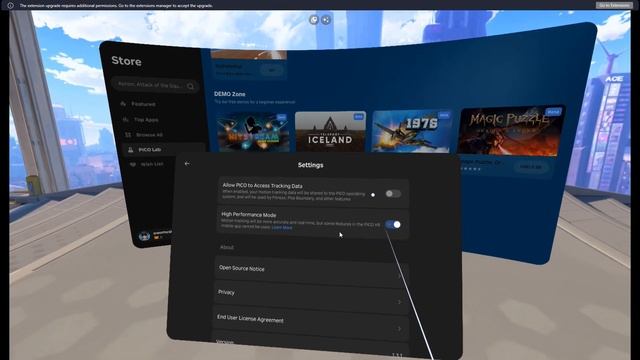Click the Top Apps icon in Store sidebar
Screen dimensions: 640x360
pyautogui.click(x=125, y=120)
